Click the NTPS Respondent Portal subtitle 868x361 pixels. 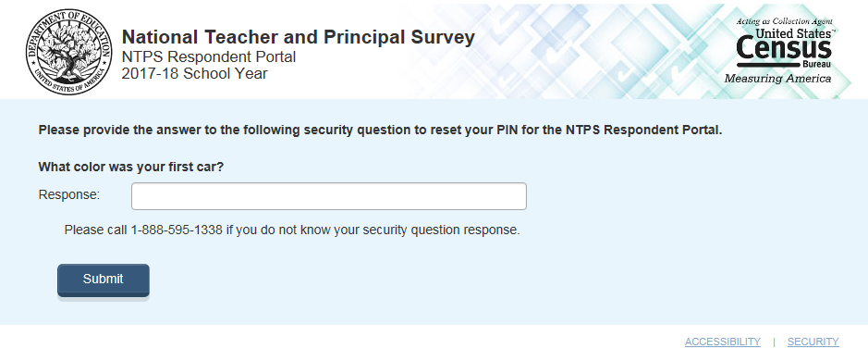209,56
